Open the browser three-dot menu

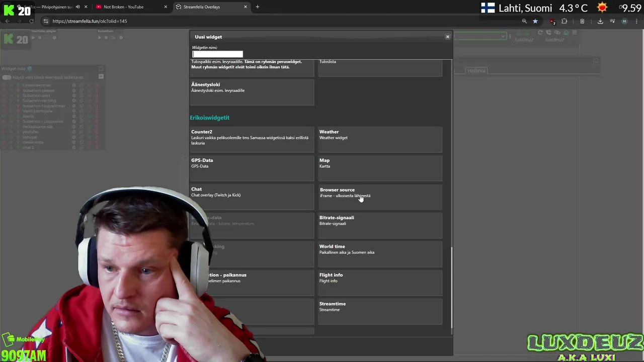pyautogui.click(x=636, y=21)
